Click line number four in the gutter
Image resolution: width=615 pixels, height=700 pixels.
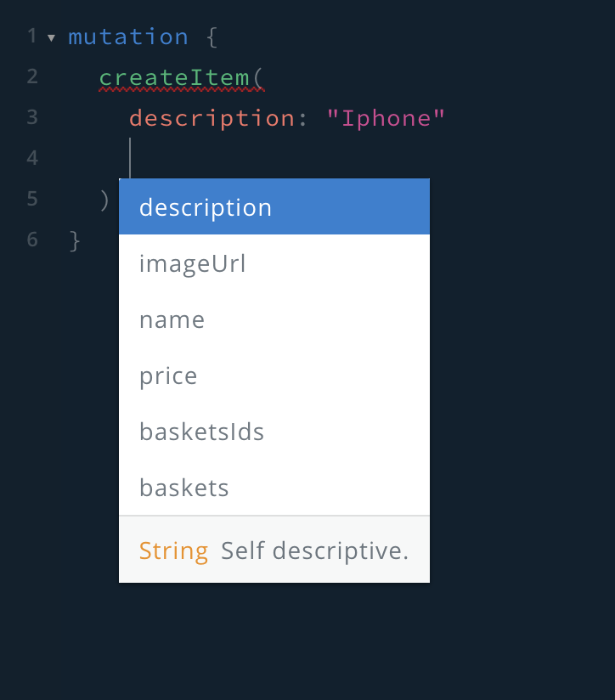[x=32, y=158]
